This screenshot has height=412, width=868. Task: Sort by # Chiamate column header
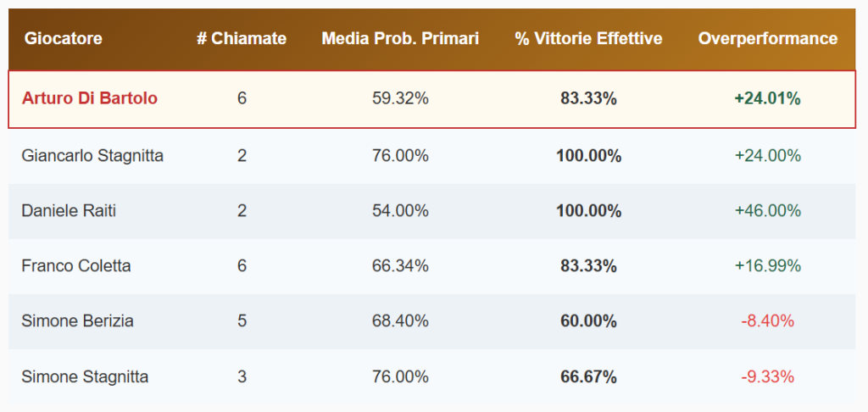point(242,39)
